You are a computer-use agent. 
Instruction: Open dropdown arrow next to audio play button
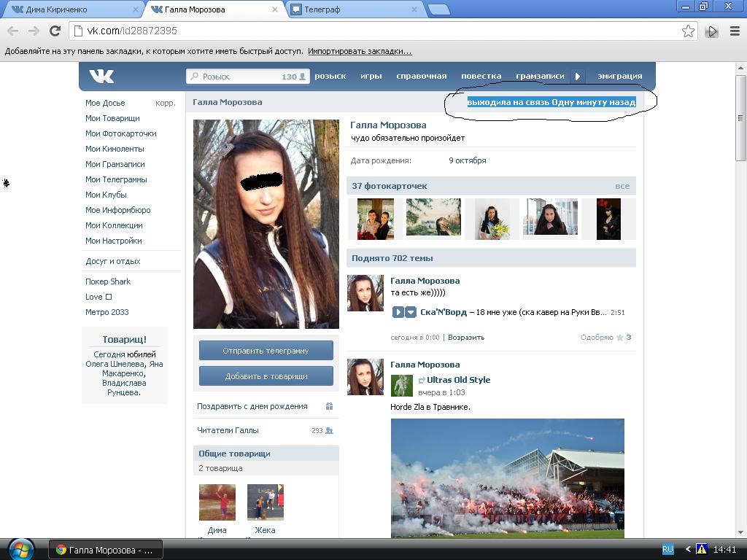click(x=411, y=312)
